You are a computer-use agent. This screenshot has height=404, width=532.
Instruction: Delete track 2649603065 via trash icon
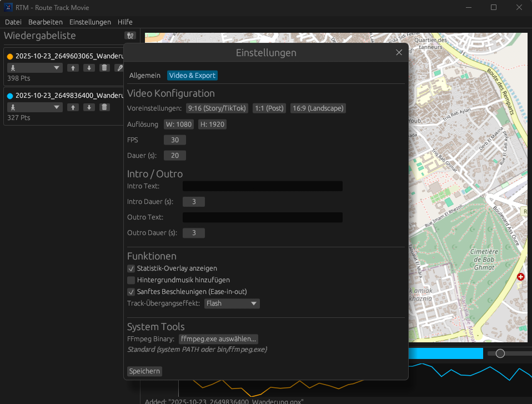(104, 67)
